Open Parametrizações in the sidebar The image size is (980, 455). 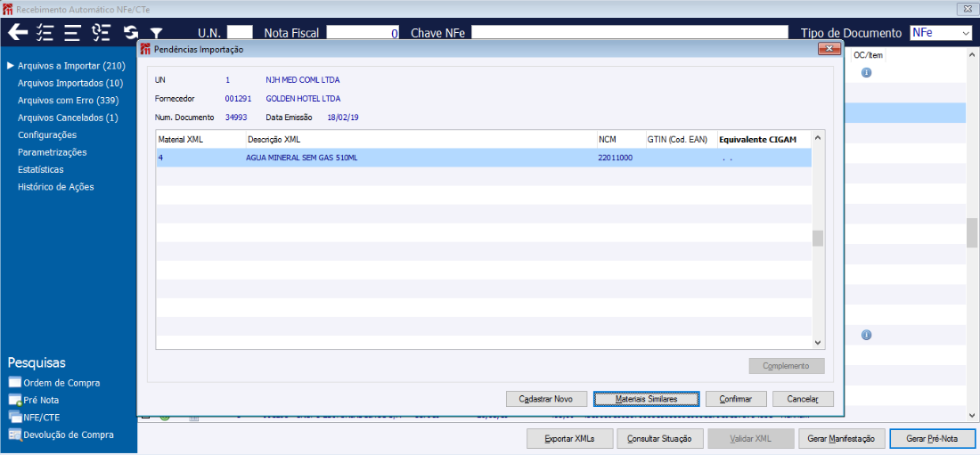pos(53,152)
